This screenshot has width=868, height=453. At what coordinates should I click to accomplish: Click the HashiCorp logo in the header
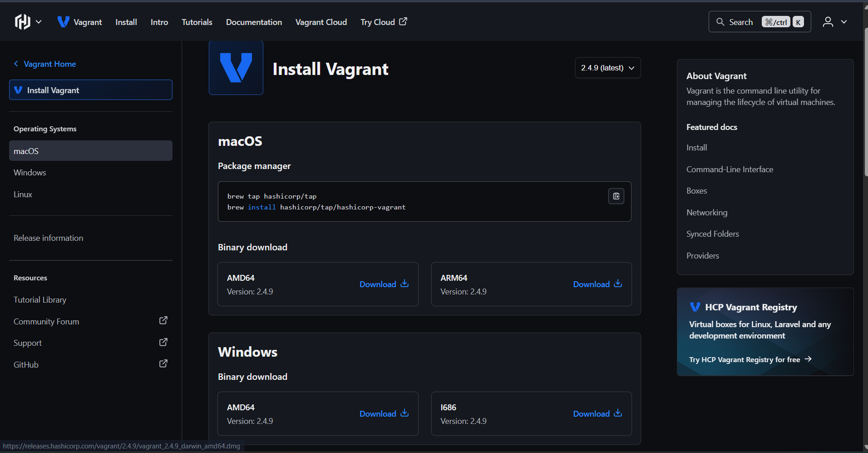pos(22,22)
